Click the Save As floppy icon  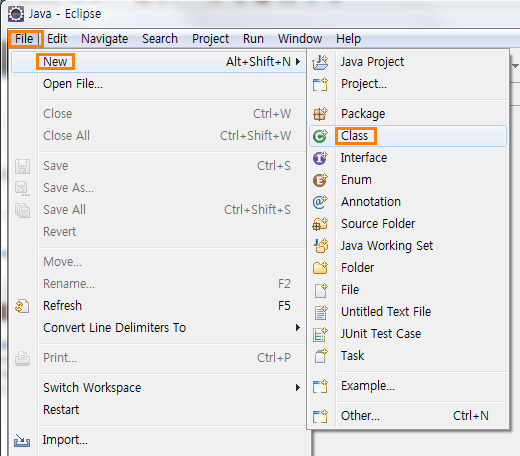point(22,188)
